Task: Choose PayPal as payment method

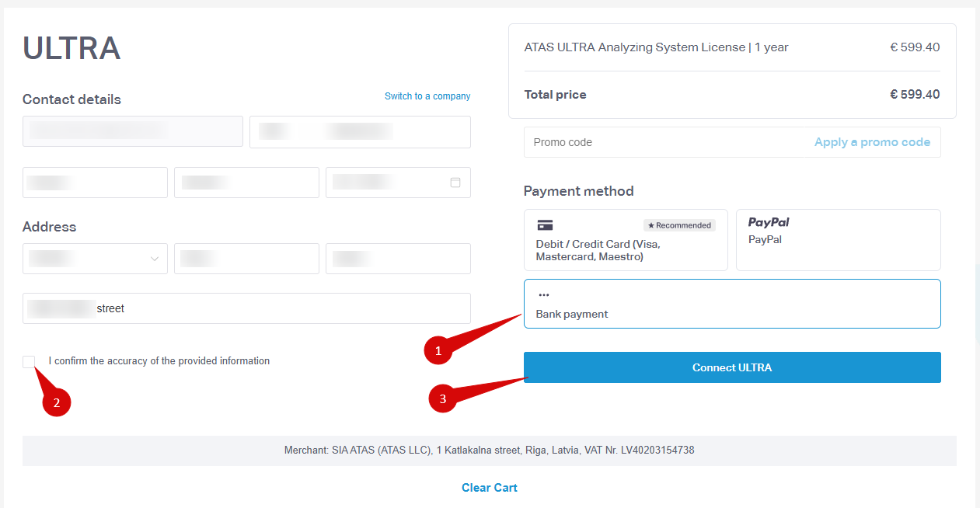Action: pos(839,240)
